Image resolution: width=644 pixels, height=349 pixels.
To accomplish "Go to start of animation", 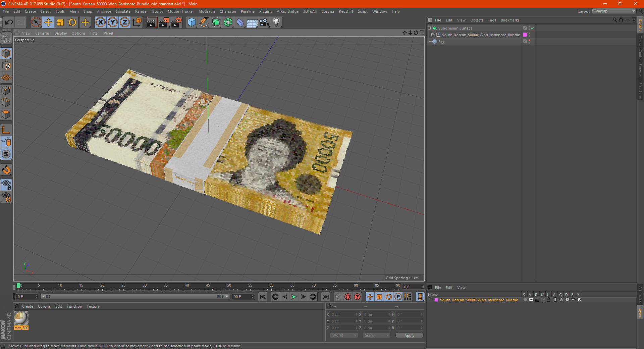I will (x=263, y=297).
